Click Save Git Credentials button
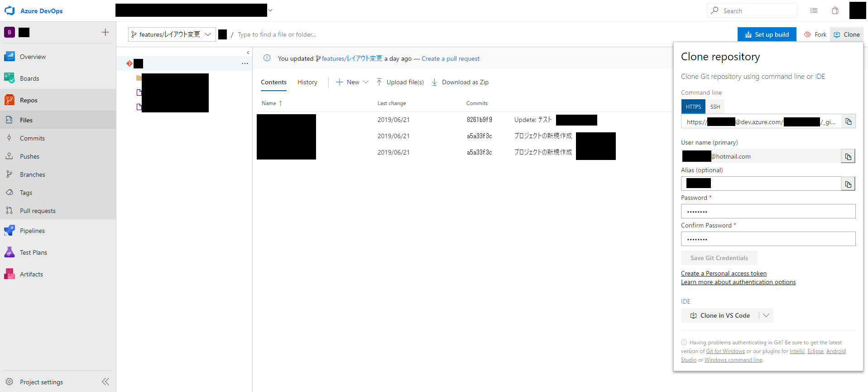The height and width of the screenshot is (392, 868). (719, 258)
